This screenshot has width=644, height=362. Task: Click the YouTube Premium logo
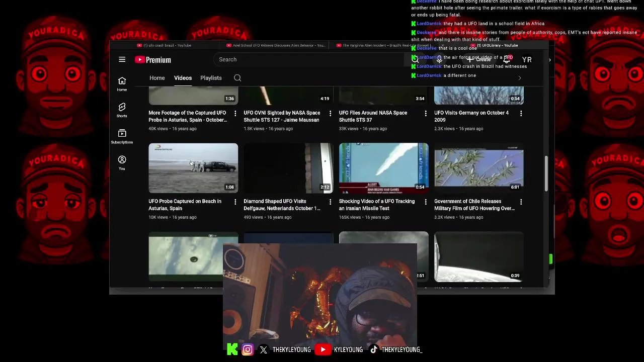153,60
